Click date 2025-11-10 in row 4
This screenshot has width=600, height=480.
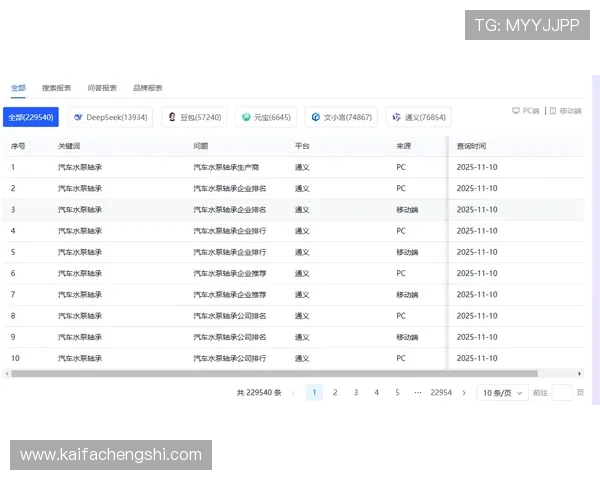(x=477, y=231)
